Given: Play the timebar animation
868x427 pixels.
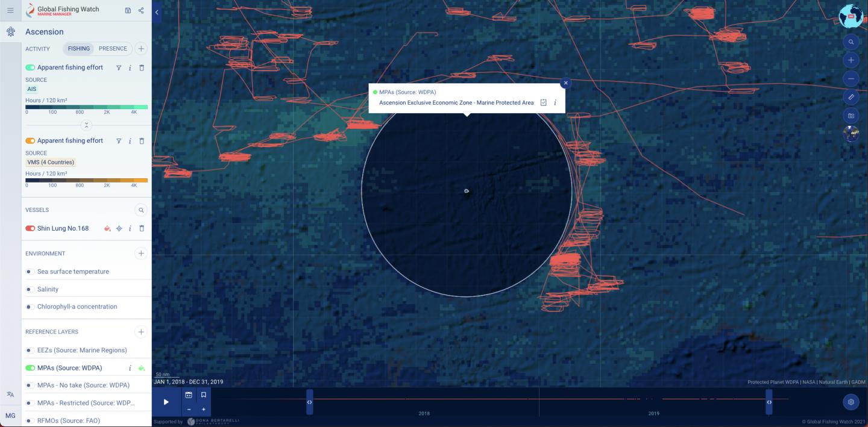Looking at the screenshot, I should click(166, 401).
